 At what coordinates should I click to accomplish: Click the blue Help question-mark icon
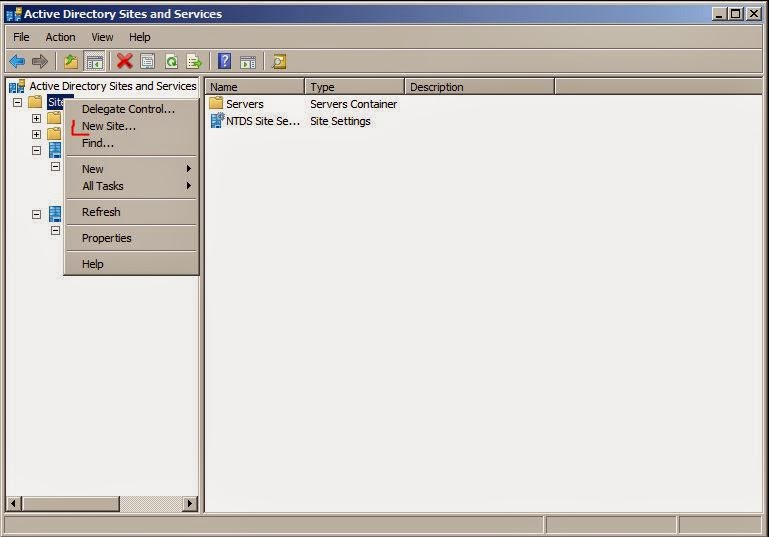224,61
